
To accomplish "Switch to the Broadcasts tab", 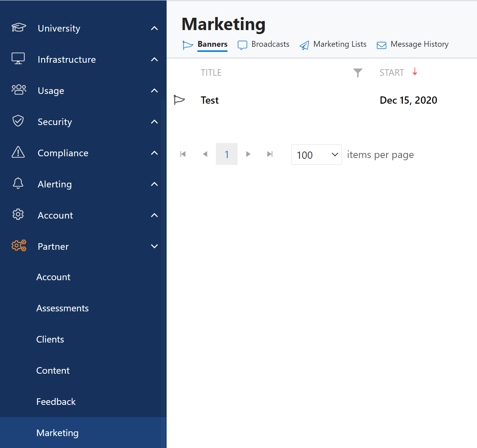I will (271, 44).
